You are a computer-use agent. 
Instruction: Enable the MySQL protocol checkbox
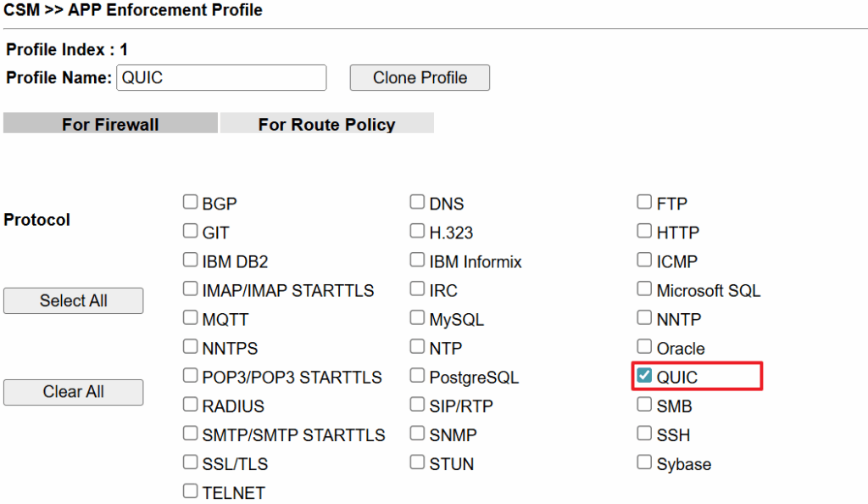pyautogui.click(x=417, y=318)
